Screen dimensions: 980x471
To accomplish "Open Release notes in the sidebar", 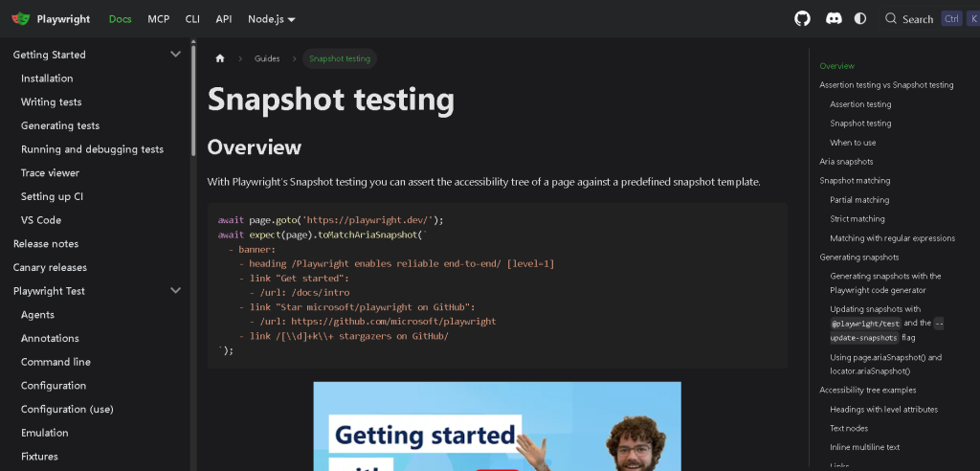I will pos(46,244).
